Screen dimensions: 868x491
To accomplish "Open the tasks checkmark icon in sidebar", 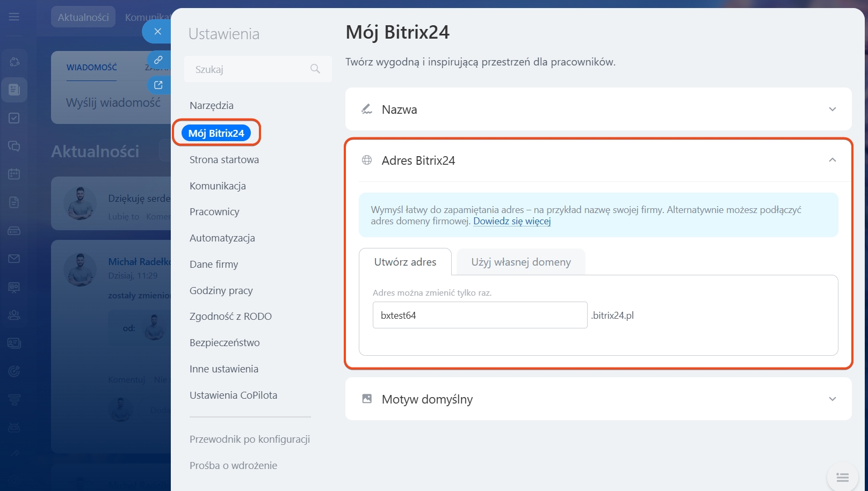I will [15, 118].
